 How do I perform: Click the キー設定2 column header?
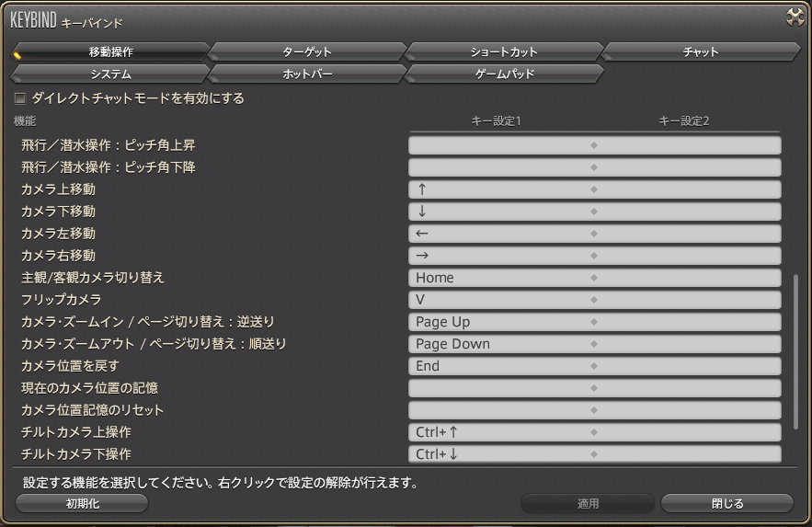click(x=683, y=121)
